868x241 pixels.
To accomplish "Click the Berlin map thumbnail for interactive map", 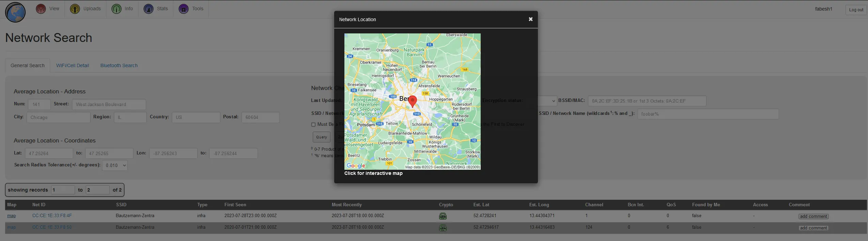I will (412, 101).
